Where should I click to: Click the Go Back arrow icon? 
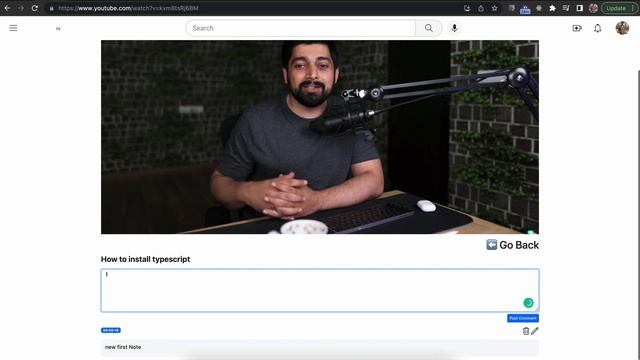pyautogui.click(x=491, y=244)
